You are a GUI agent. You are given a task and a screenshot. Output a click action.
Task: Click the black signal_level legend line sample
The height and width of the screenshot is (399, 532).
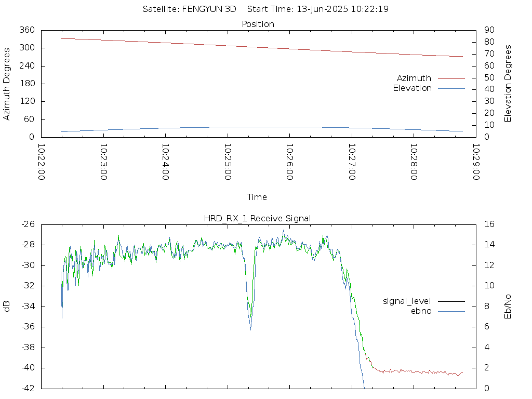451,301
